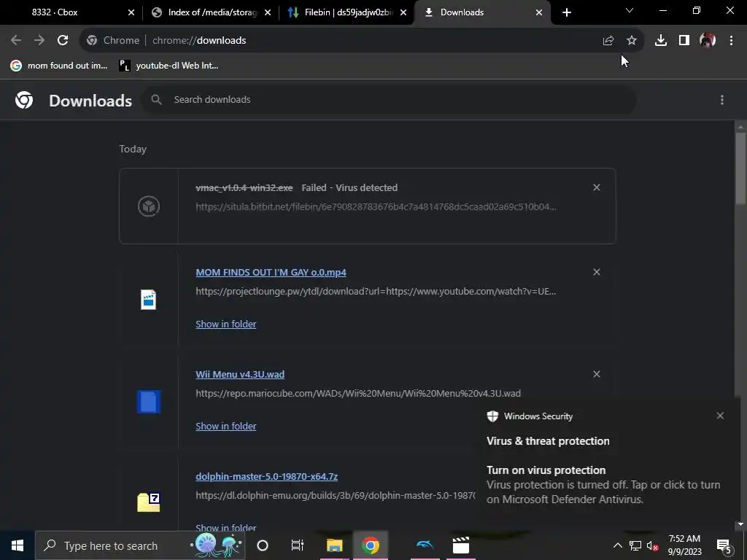Go back to the previous page
This screenshot has width=747, height=560.
(x=16, y=41)
